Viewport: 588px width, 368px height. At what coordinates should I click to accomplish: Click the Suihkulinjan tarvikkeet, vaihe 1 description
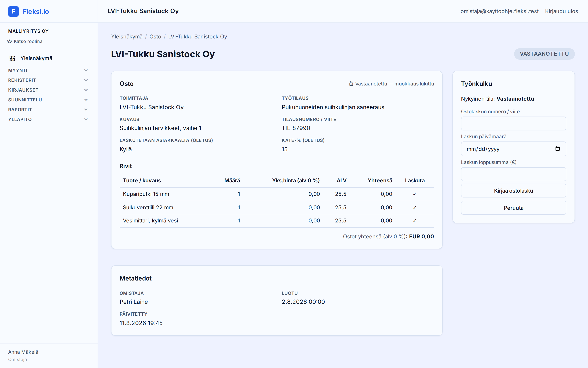click(x=160, y=128)
